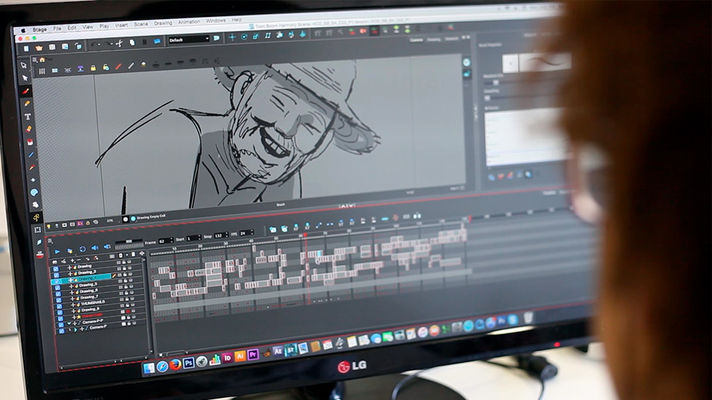
Task: Toggle the enable checkbox of the Camera-P-P layer
Action: [61, 326]
